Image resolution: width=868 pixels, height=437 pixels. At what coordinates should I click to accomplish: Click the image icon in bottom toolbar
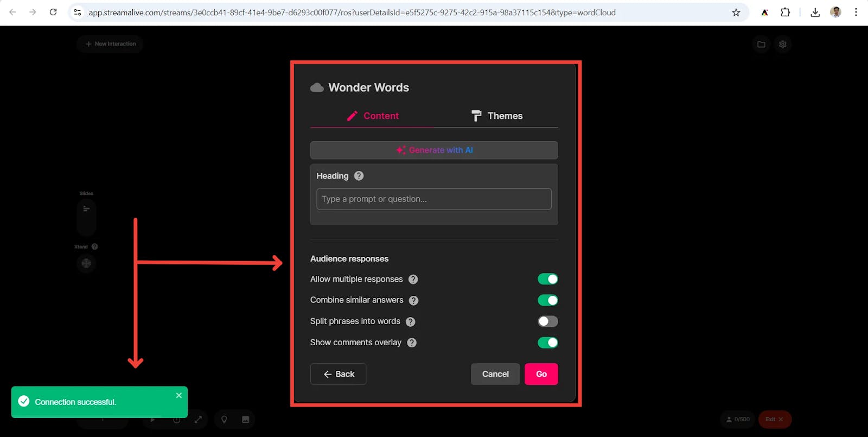(x=246, y=420)
